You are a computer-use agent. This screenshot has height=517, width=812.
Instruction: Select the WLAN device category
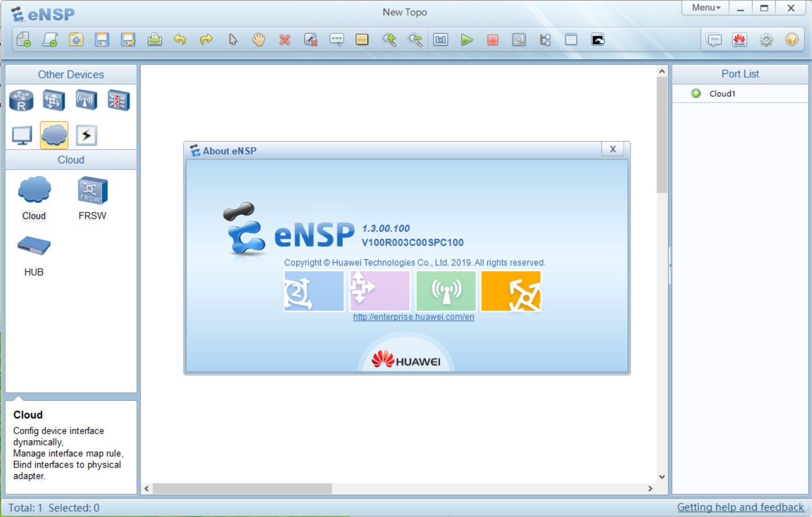coord(86,100)
